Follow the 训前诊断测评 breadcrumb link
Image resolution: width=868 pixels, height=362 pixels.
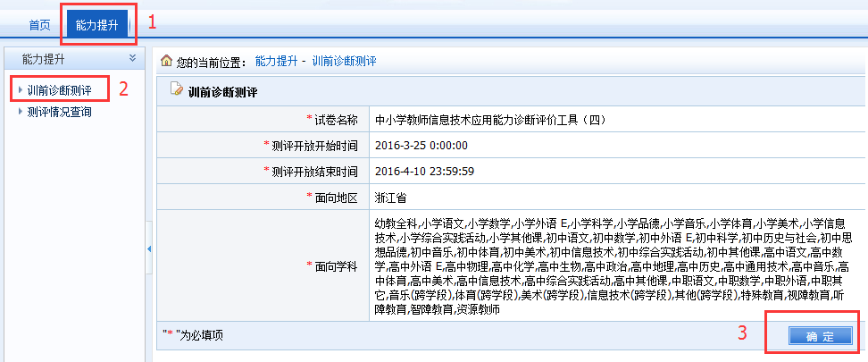(x=345, y=61)
